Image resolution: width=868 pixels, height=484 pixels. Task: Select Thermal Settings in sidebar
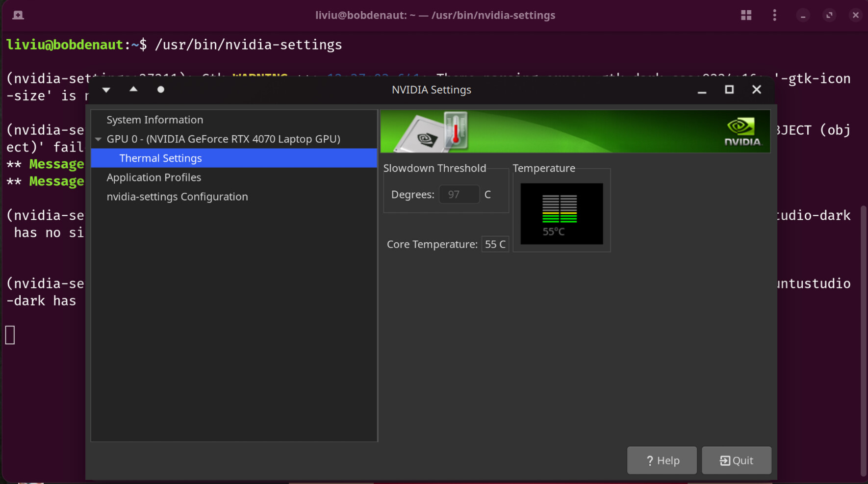click(x=160, y=158)
